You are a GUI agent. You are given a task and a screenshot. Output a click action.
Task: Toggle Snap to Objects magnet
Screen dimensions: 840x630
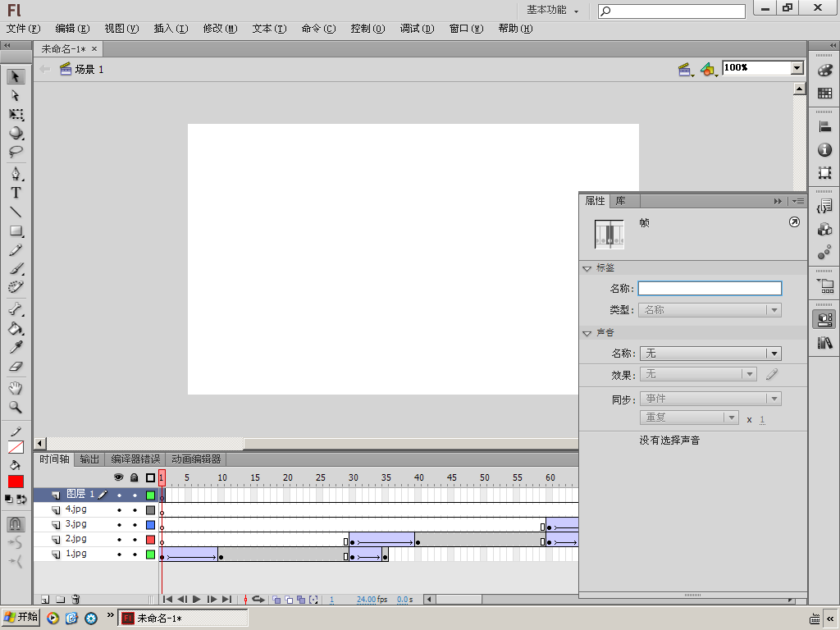pos(16,523)
